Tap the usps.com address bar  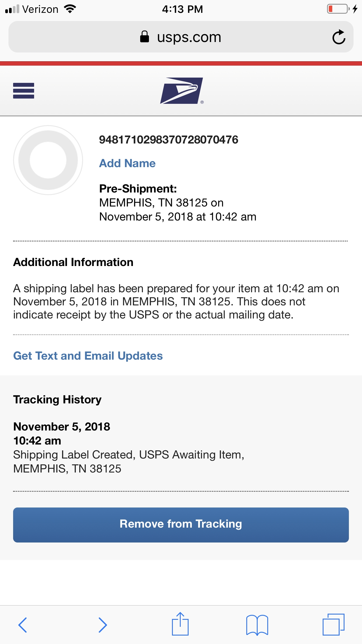pyautogui.click(x=181, y=37)
